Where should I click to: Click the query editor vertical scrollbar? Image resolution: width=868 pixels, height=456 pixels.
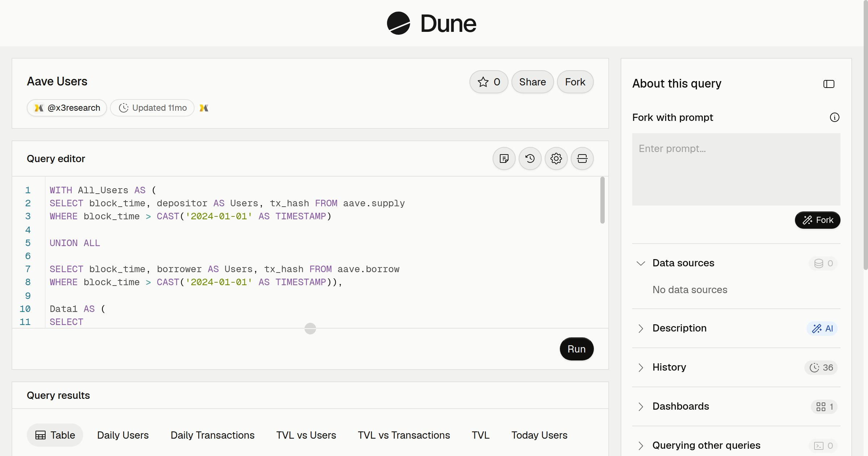click(602, 200)
